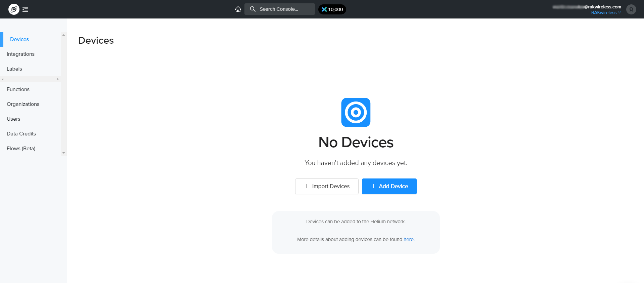Click the Import Devices button
Image resolution: width=644 pixels, height=283 pixels.
327,186
